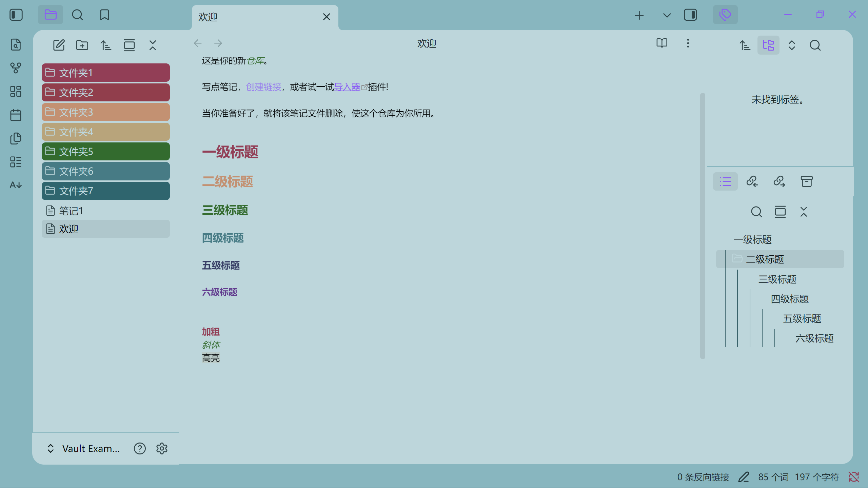Create a new note in the file explorer
868x488 pixels.
[x=59, y=45]
